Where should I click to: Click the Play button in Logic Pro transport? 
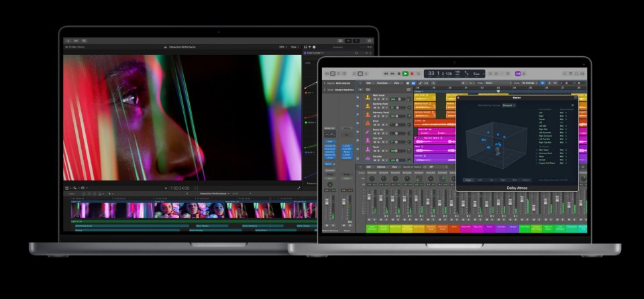[x=405, y=74]
